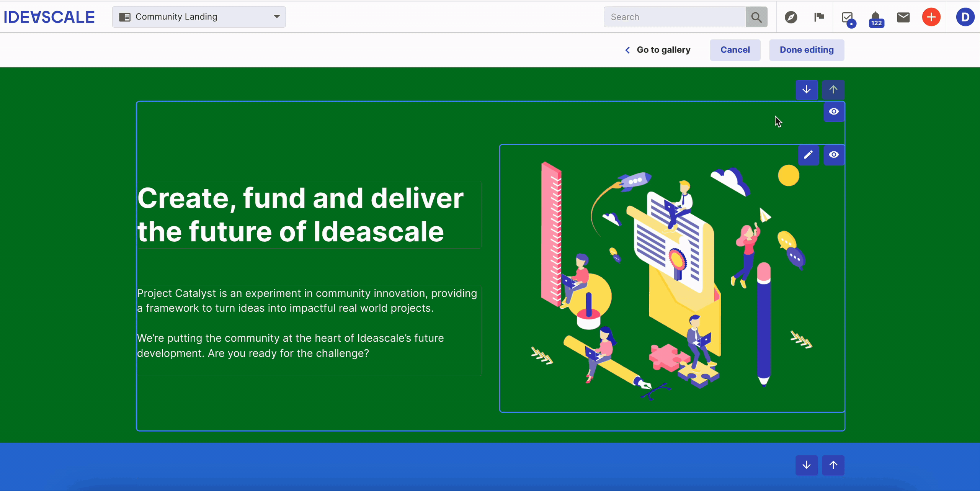This screenshot has height=491, width=980.
Task: Move green hero section down
Action: tap(807, 90)
